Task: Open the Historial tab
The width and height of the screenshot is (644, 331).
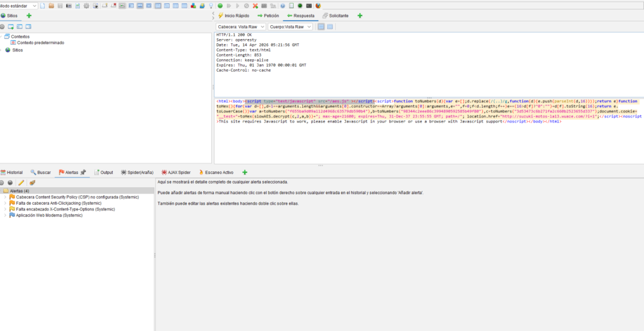Action: (11, 172)
